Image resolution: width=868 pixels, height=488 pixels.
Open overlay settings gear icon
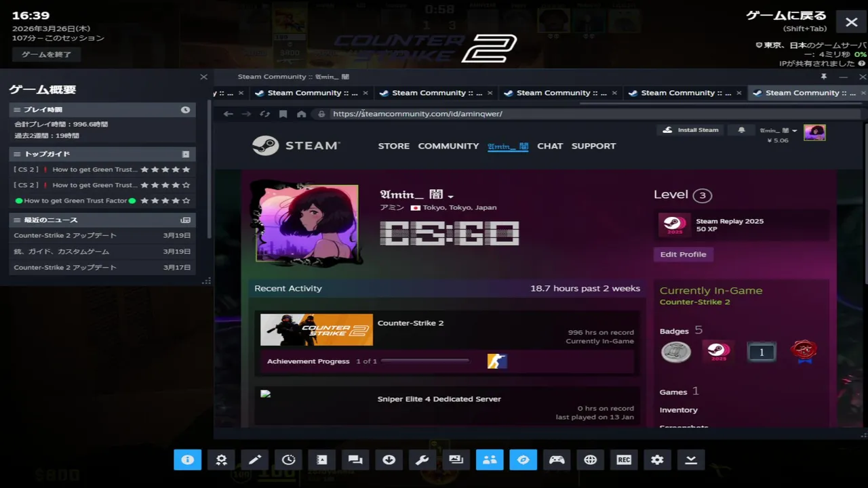tap(657, 460)
